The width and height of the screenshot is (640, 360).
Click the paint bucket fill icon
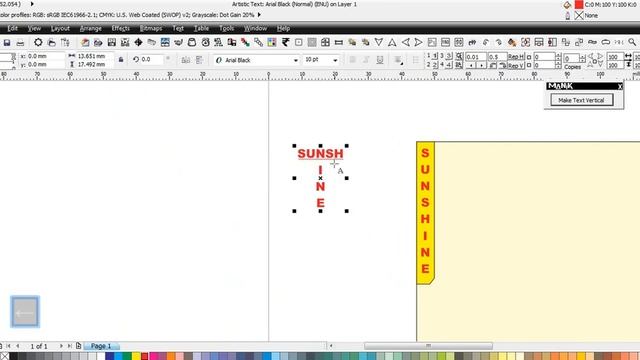[512, 42]
